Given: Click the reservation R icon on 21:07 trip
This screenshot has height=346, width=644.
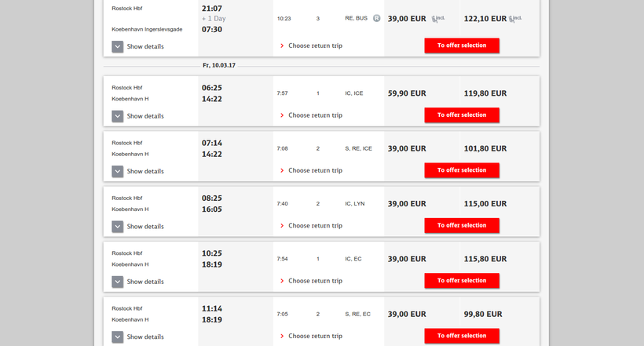Looking at the screenshot, I should click(x=376, y=18).
